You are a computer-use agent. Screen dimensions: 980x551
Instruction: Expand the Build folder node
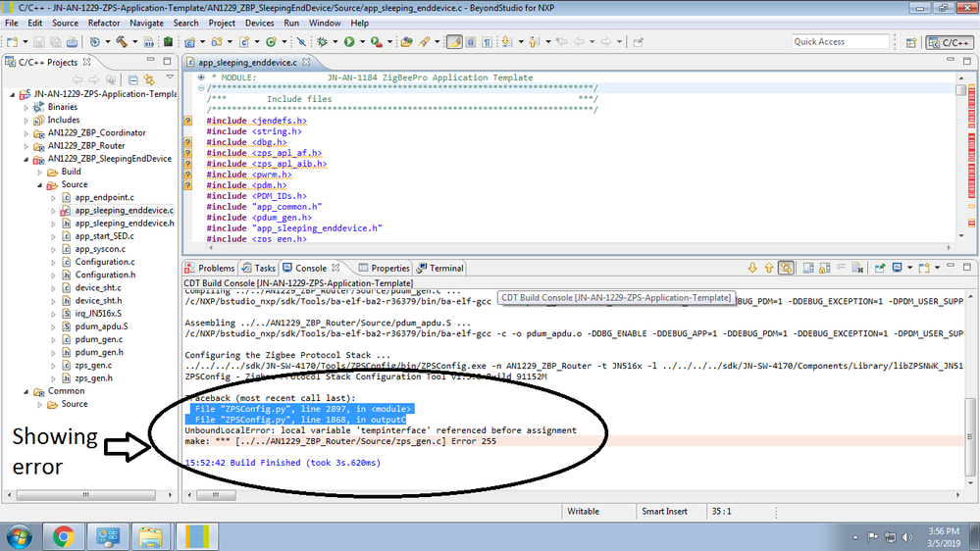tap(40, 173)
